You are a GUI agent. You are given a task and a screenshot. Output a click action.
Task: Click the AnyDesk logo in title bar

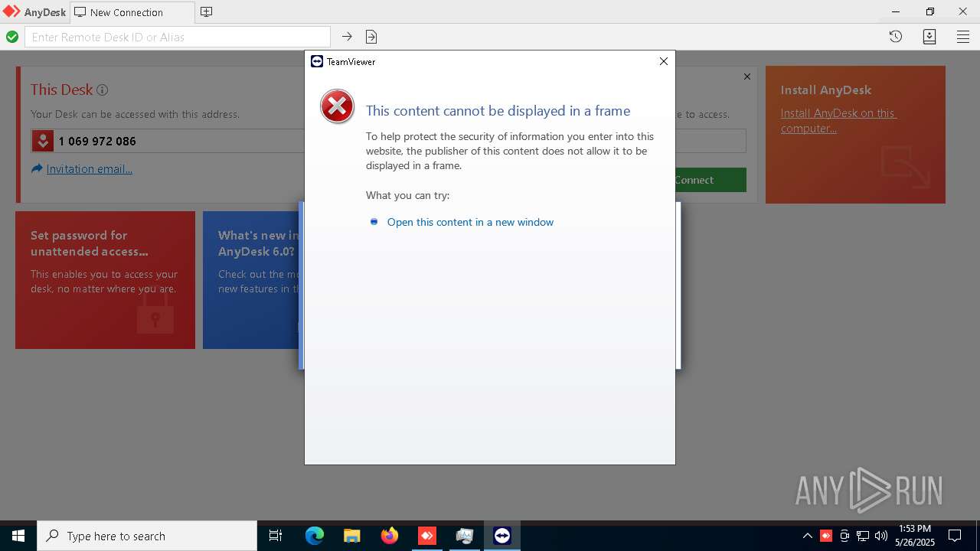pos(11,11)
